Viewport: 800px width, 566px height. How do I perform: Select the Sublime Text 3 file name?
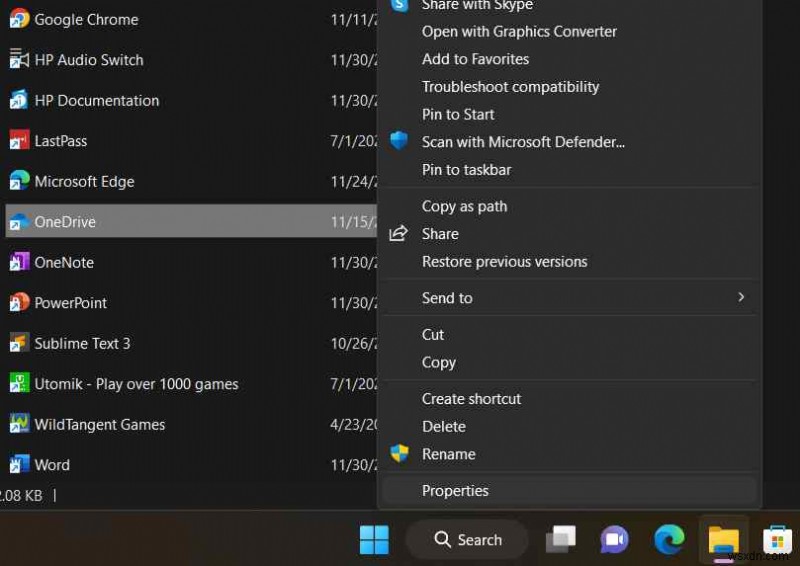point(82,343)
